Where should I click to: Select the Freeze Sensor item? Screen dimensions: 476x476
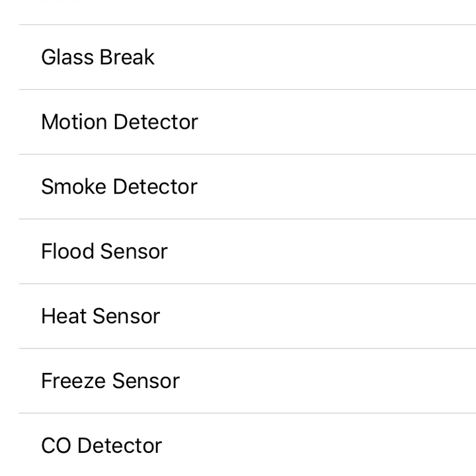(x=238, y=381)
